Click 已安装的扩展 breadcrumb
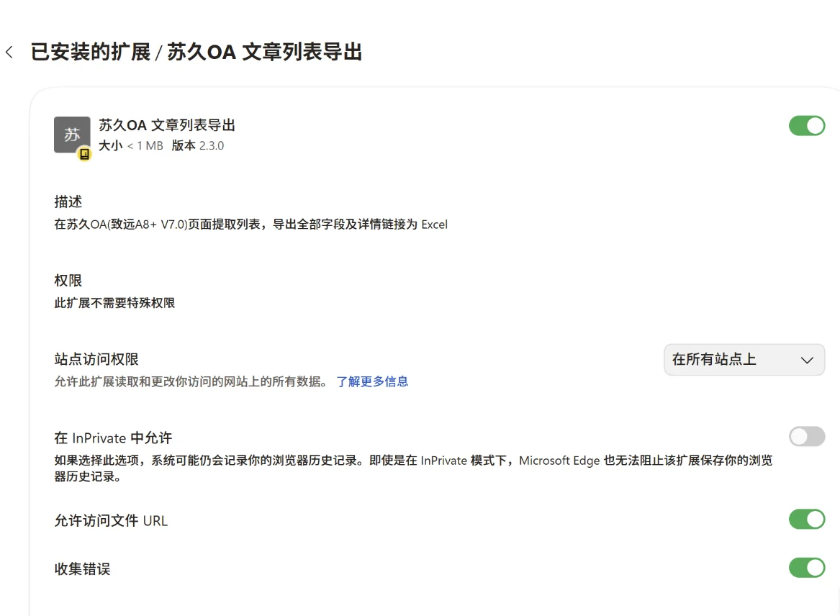Viewport: 840px width, 616px height. (x=91, y=52)
